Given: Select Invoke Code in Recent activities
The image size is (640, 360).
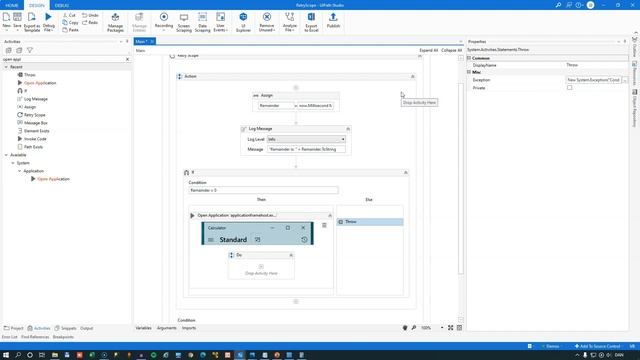Looking at the screenshot, I should (x=35, y=139).
